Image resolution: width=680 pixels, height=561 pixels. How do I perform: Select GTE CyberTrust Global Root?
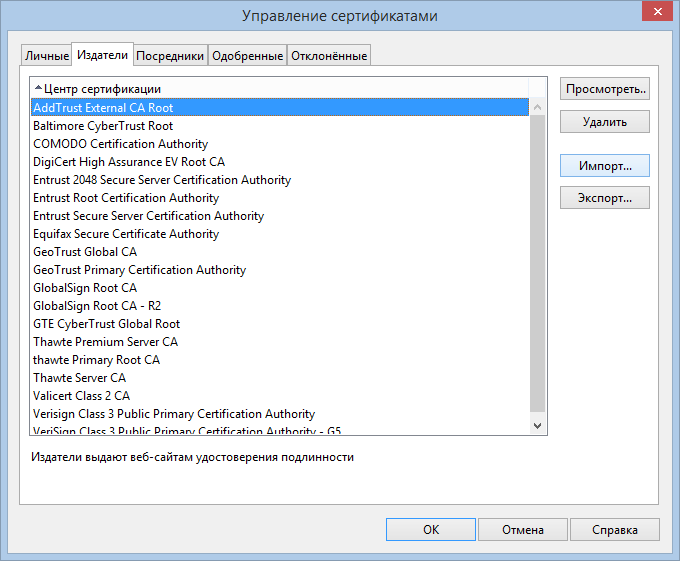[280, 323]
